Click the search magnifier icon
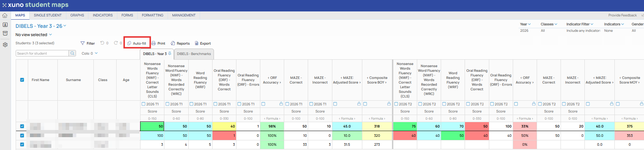644x150 pixels. tap(72, 53)
